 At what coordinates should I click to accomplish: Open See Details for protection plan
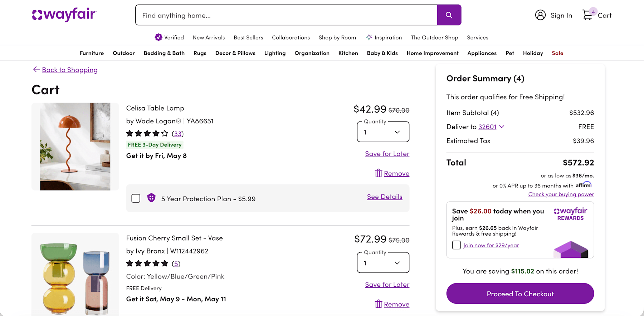click(x=385, y=197)
